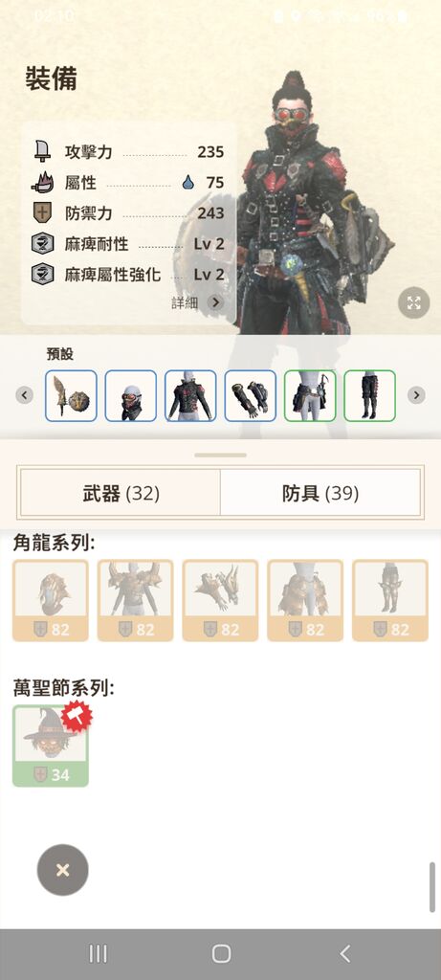Select the gauntlets preset slot
The height and width of the screenshot is (980, 441).
(251, 395)
